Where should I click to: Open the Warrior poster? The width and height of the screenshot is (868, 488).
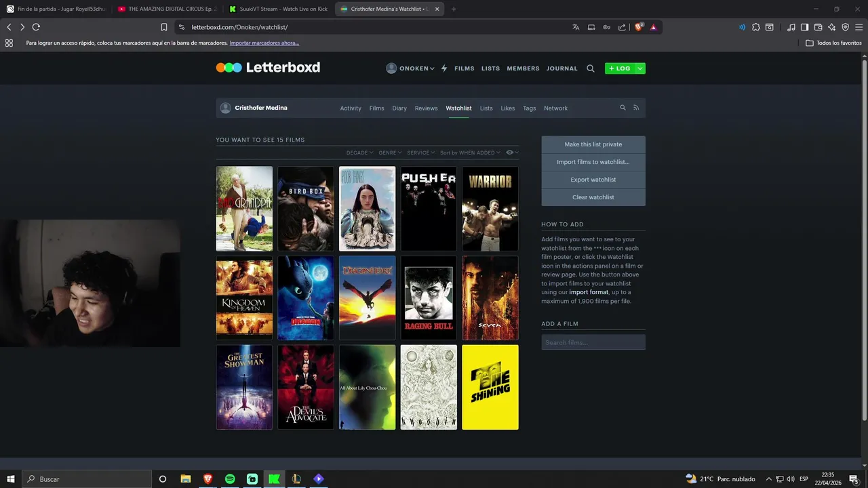coord(490,209)
